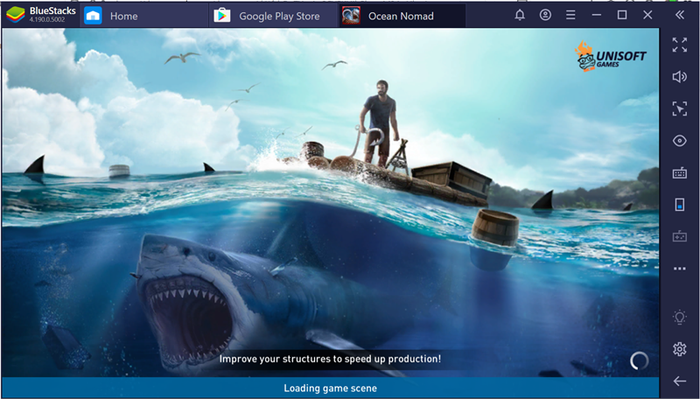Click the mouse cursor lock icon

click(679, 108)
